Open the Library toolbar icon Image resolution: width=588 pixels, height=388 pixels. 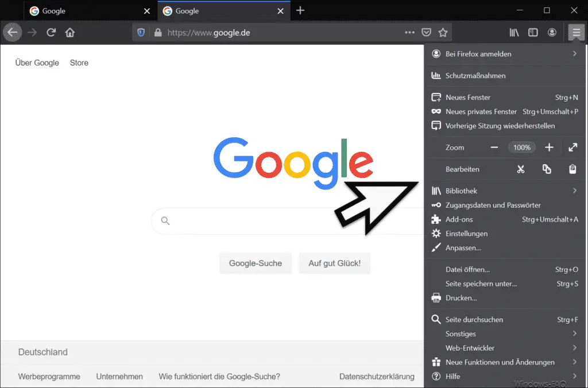pyautogui.click(x=514, y=33)
